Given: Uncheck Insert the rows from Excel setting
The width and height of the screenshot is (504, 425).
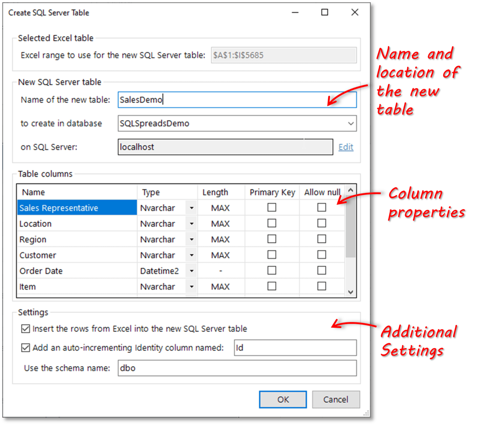Looking at the screenshot, I should click(26, 329).
